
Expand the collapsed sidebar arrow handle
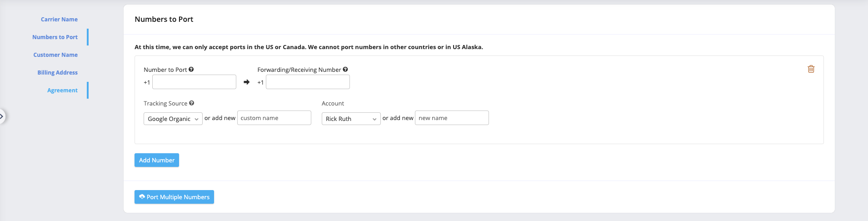(2, 116)
